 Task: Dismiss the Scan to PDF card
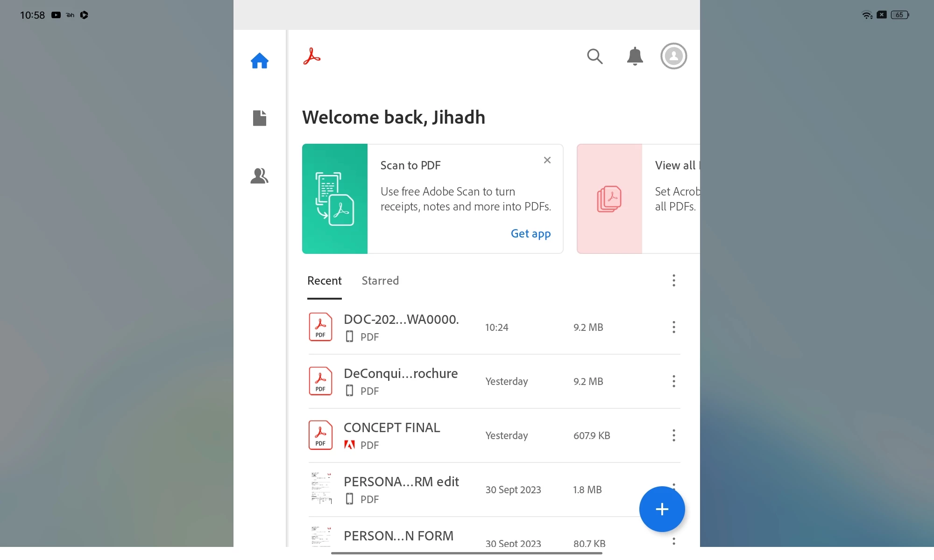point(547,160)
